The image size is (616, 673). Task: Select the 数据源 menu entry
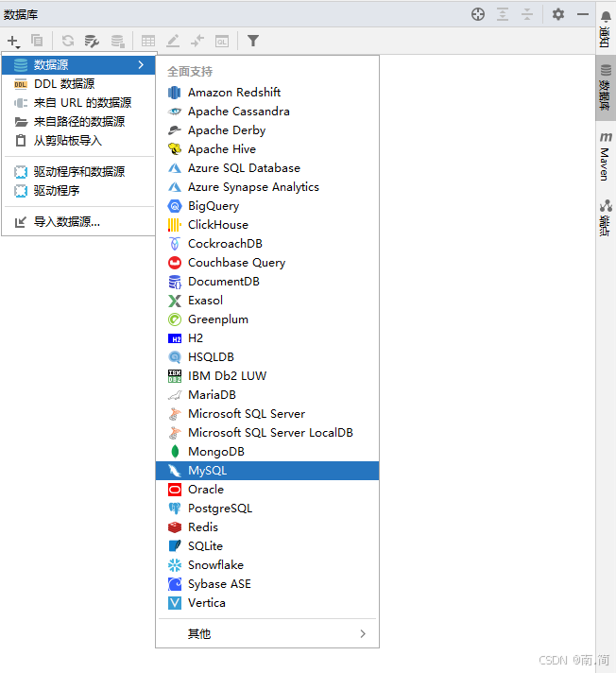point(78,65)
